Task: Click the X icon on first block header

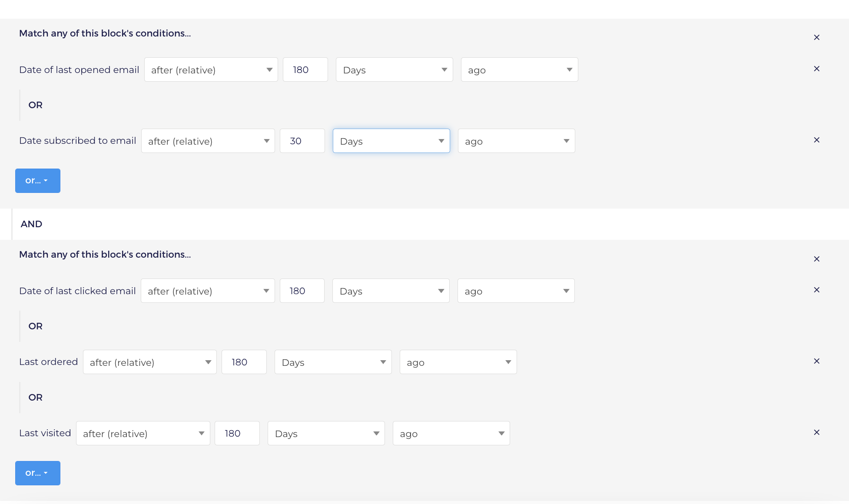Action: point(816,37)
